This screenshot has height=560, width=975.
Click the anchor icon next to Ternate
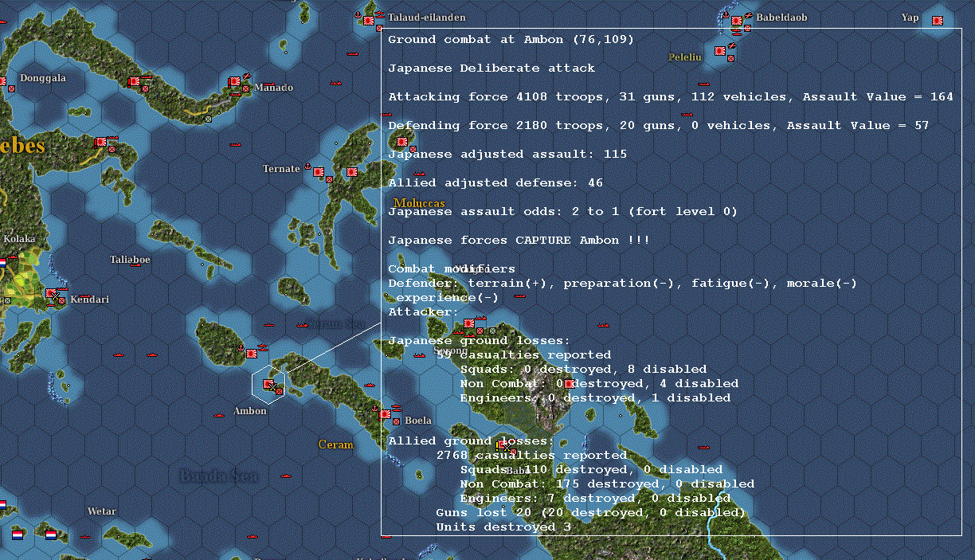point(307,167)
